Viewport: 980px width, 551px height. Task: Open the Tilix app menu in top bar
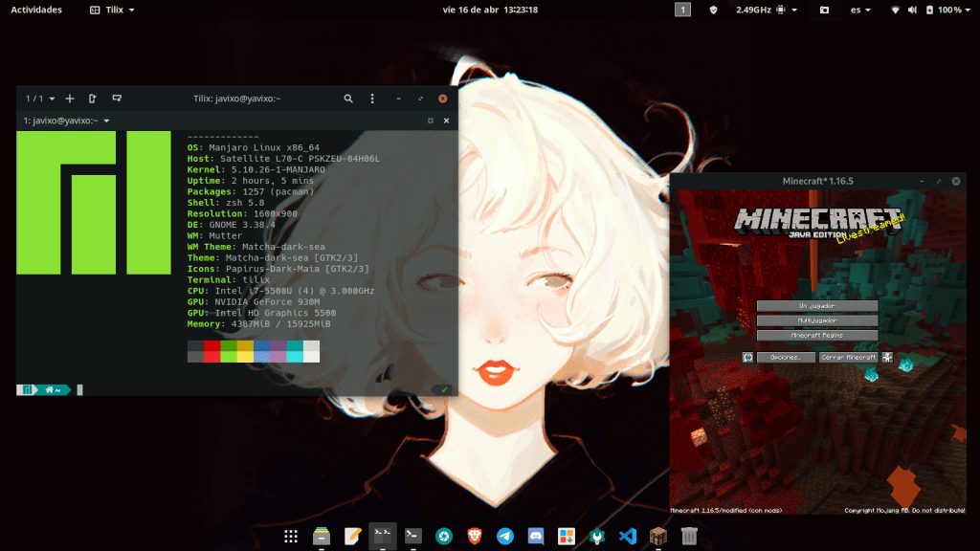[112, 10]
